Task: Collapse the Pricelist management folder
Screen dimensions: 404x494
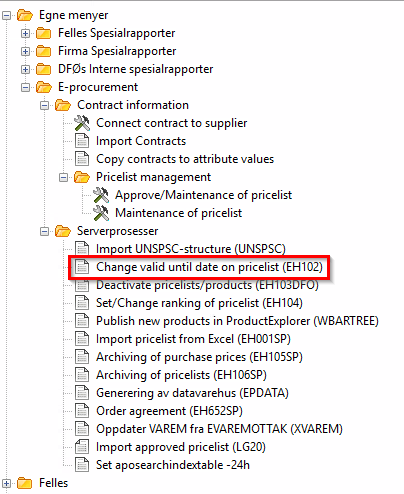Action: pos(63,177)
